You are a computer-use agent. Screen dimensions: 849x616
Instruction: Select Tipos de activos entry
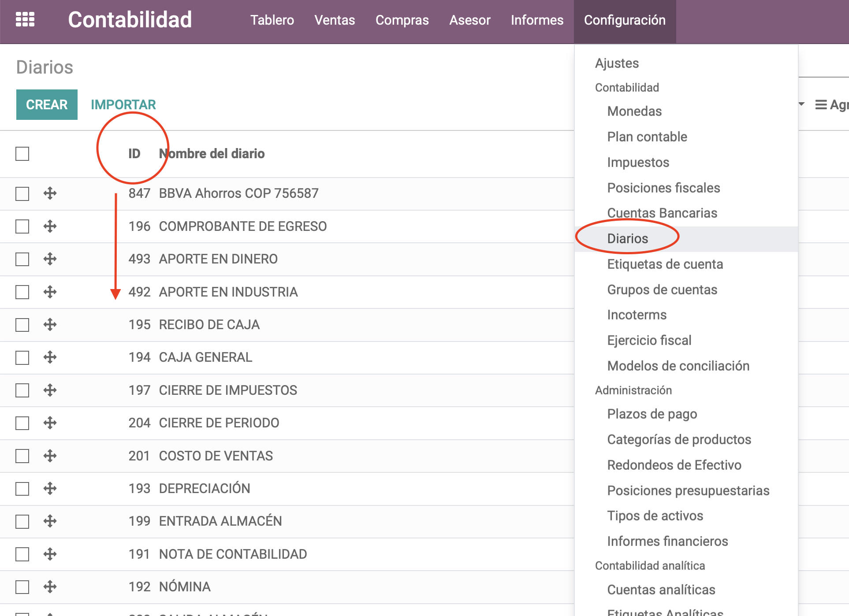[x=686, y=516]
